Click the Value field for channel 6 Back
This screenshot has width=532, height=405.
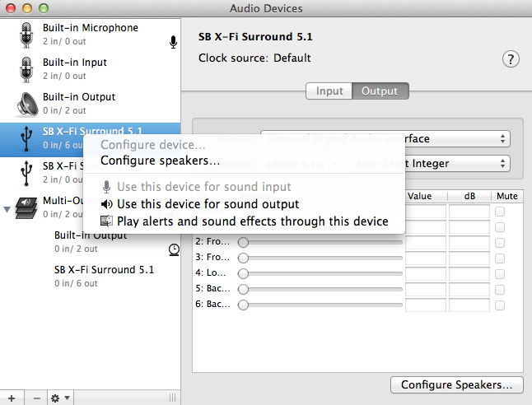tap(426, 305)
